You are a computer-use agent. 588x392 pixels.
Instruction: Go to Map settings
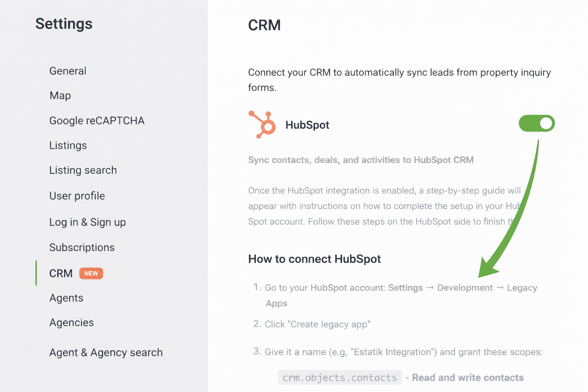[x=60, y=95]
